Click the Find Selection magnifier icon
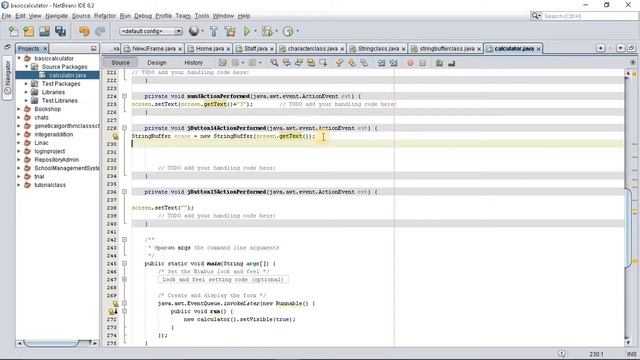 (274, 63)
